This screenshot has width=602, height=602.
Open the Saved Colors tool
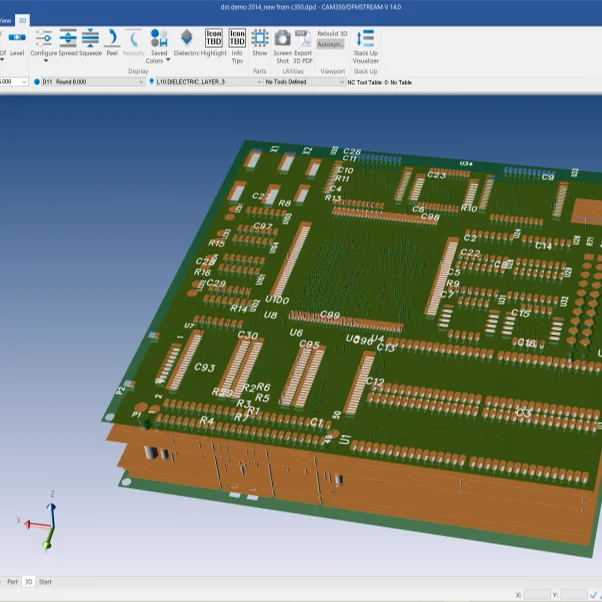[159, 38]
